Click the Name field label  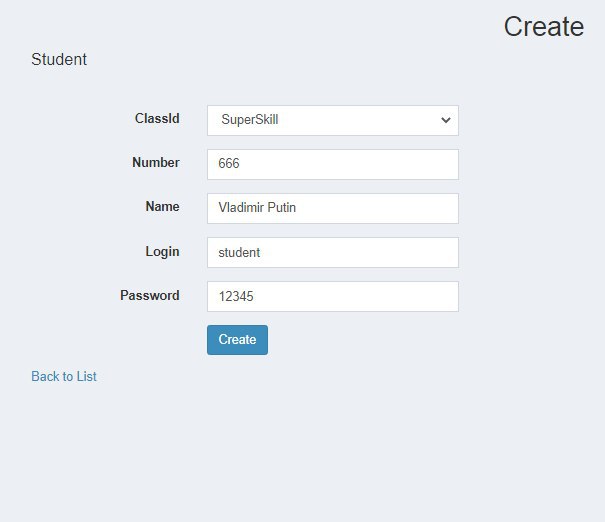(162, 206)
